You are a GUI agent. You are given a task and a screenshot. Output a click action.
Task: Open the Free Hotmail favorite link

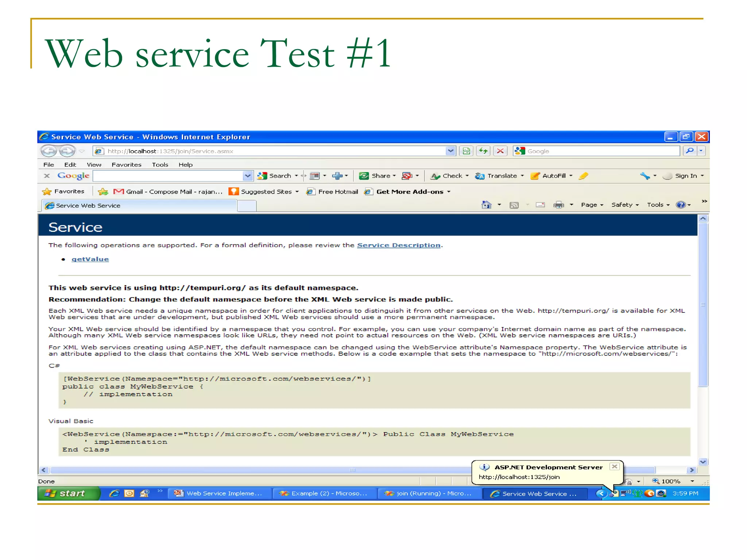pyautogui.click(x=332, y=192)
